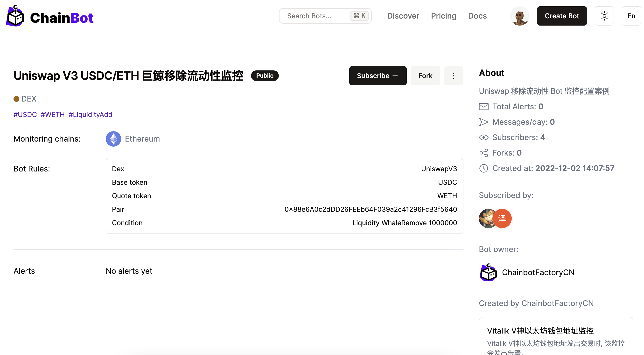Click the Forks share icon

point(483,153)
